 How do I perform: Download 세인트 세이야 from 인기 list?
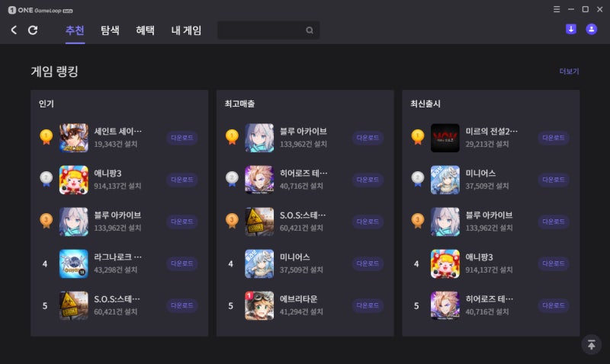(x=182, y=138)
